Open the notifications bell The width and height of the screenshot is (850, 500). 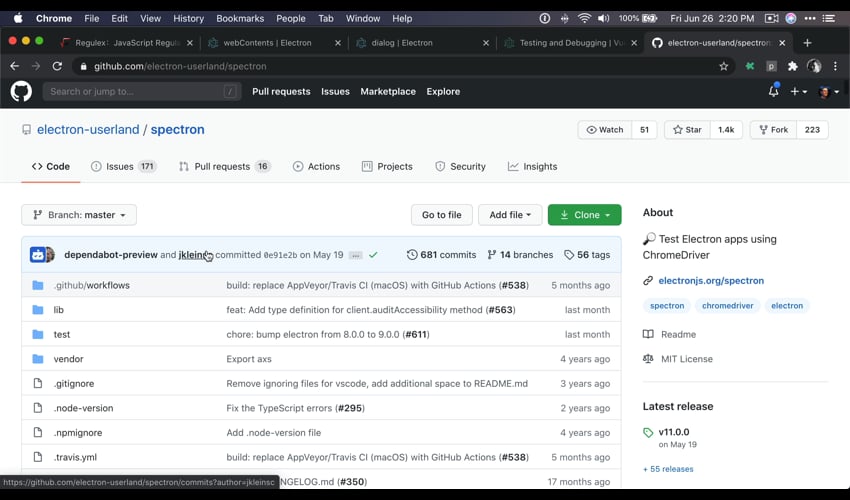tap(774, 91)
